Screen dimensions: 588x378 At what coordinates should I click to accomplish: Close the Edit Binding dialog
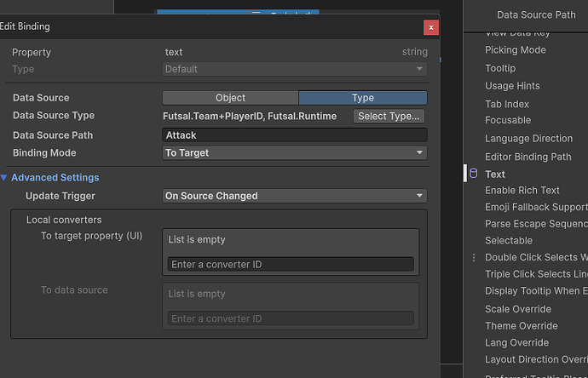(x=432, y=27)
